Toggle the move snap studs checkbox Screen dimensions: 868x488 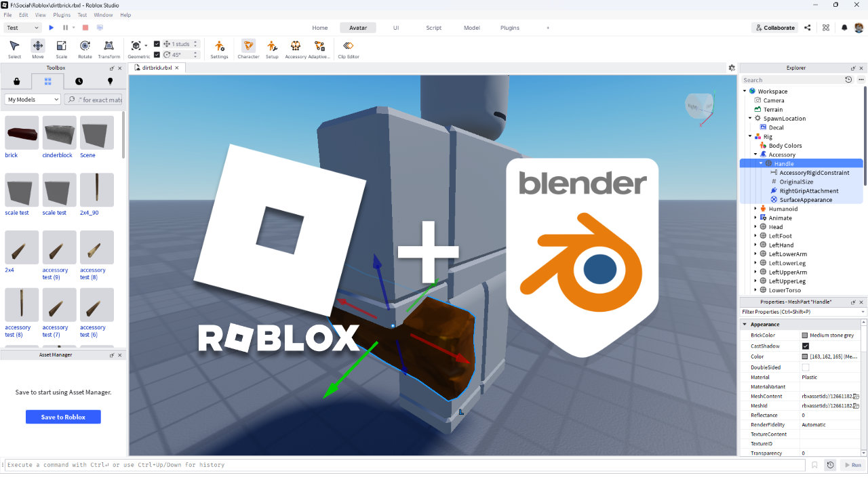[x=157, y=44]
